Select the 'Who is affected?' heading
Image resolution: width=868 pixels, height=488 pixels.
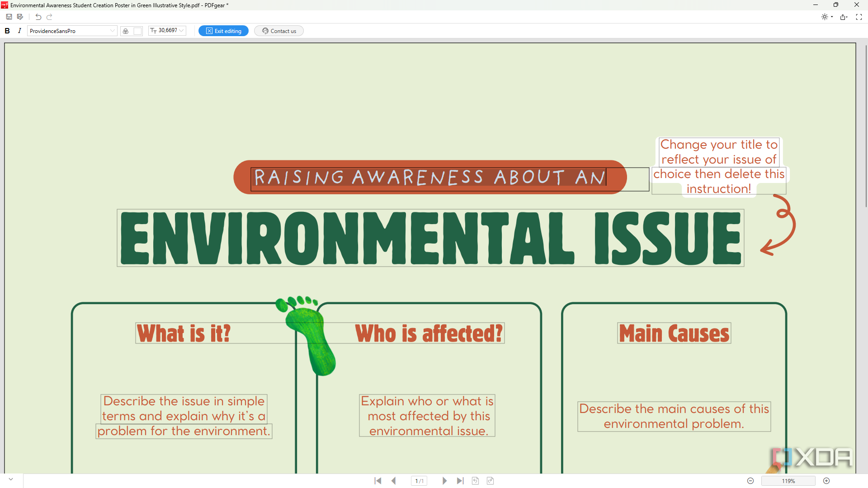coord(429,333)
